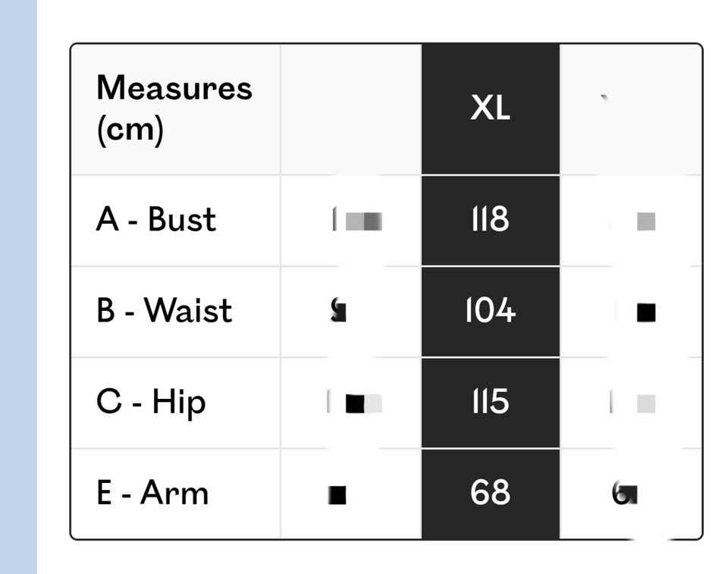
Task: Click the obscured Arm value left of XL
Action: coord(338,494)
